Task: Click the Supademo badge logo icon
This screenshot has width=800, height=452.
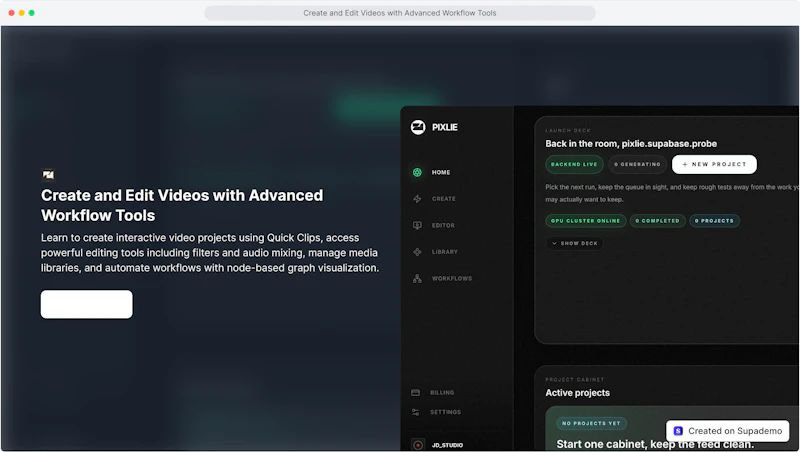Action: coord(678,431)
